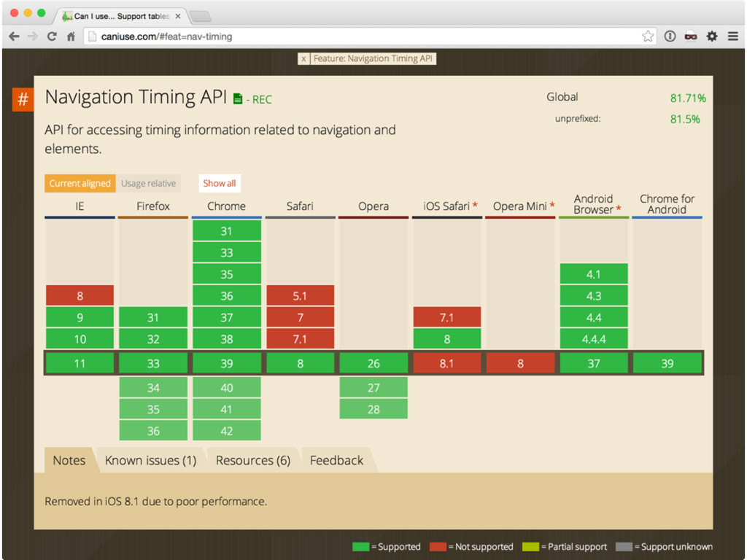Viewport: 747px width, 560px height.
Task: Click the Navigation Timing API heading
Action: click(136, 97)
